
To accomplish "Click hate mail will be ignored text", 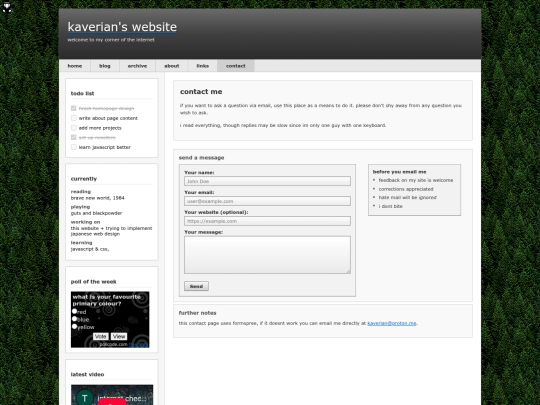I will click(407, 197).
